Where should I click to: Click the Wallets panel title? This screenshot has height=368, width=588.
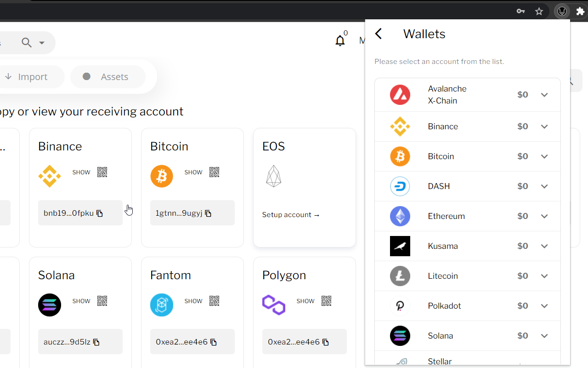point(424,34)
